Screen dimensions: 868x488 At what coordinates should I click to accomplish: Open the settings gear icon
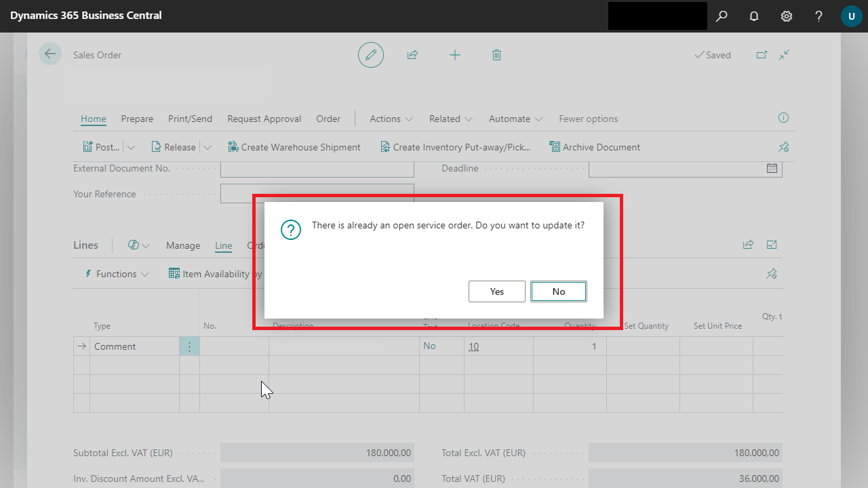click(787, 16)
